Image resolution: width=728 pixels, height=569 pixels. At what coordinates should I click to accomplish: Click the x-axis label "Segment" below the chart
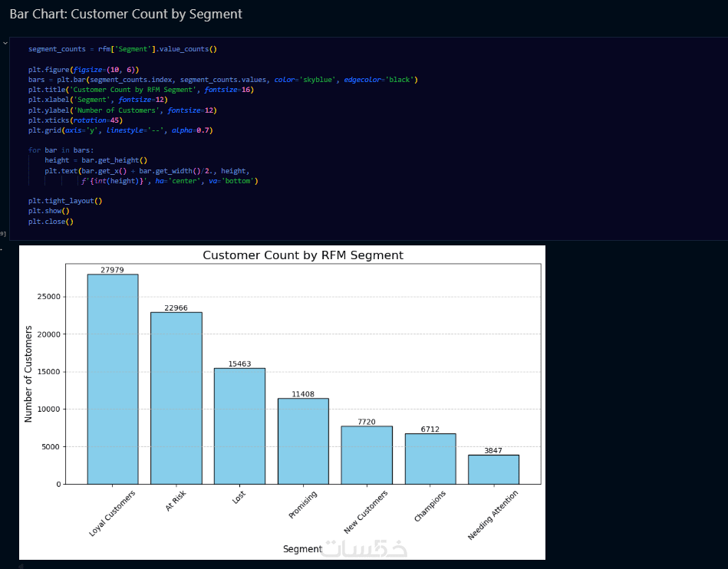tap(303, 549)
